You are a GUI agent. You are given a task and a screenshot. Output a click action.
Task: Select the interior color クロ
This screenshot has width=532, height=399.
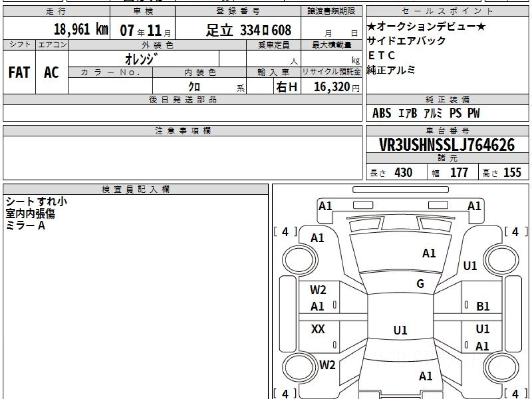click(194, 87)
